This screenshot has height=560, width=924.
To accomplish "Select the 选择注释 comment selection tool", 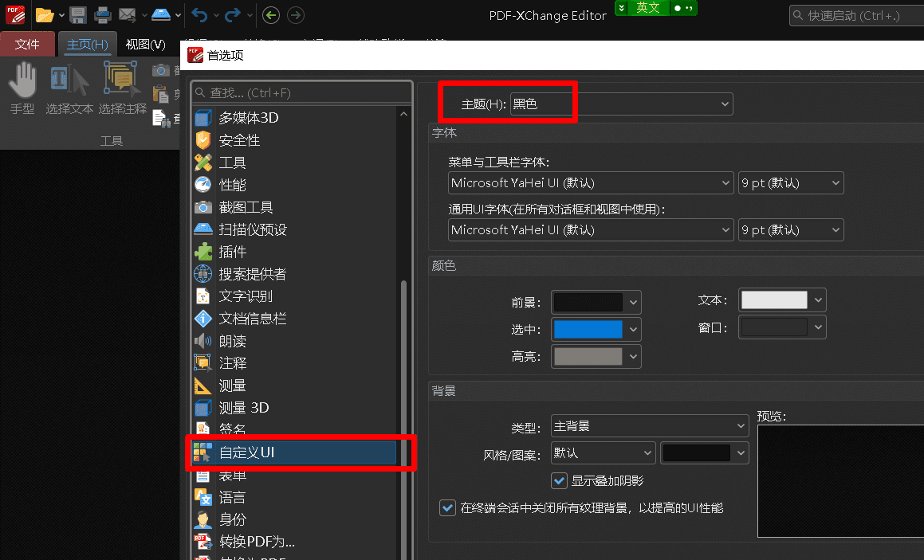I will pos(122,88).
